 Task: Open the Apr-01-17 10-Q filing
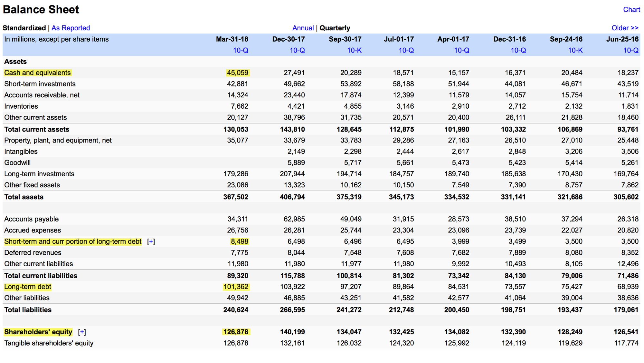point(462,50)
